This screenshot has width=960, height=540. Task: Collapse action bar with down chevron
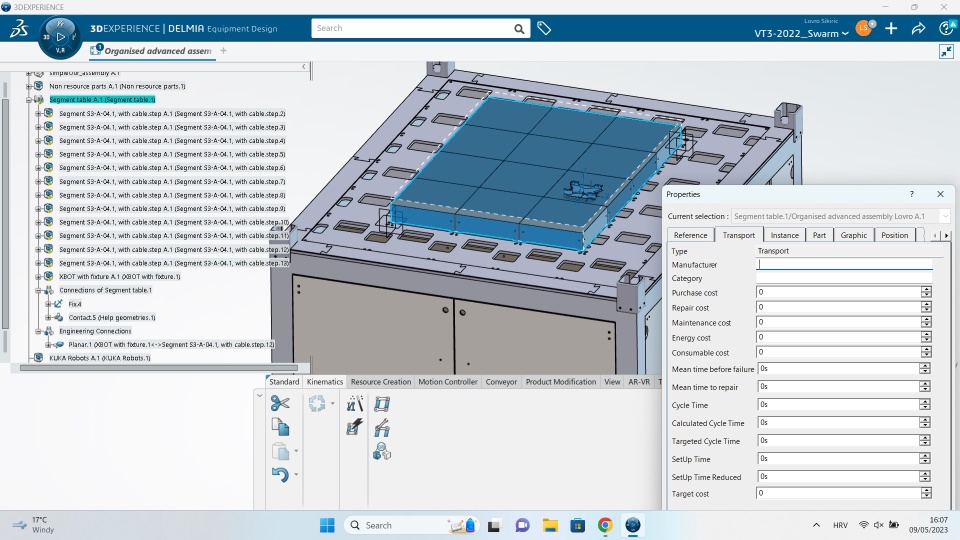coord(260,396)
